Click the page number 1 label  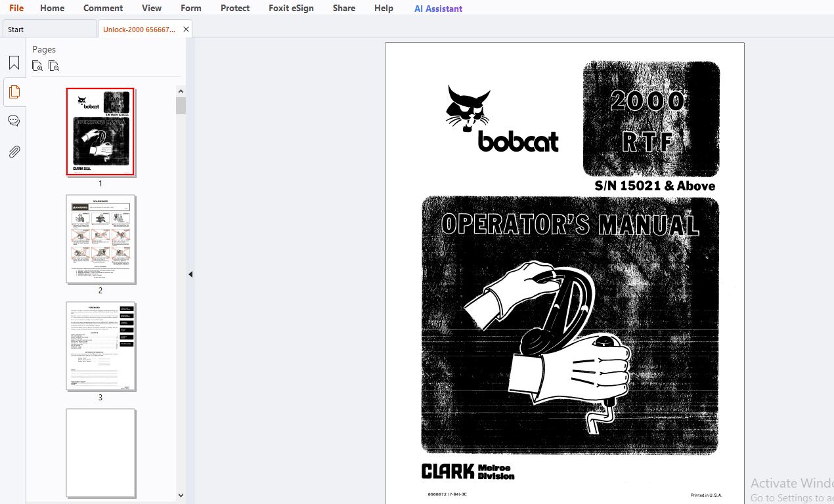[100, 184]
